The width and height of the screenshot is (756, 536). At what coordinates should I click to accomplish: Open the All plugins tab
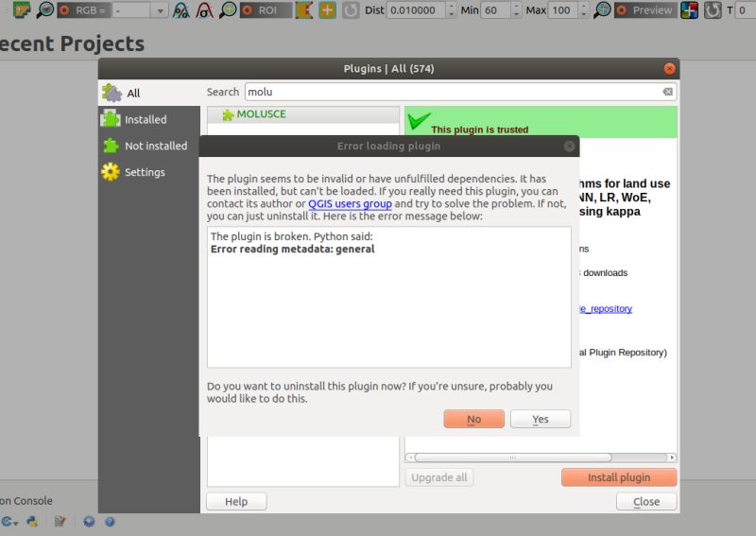tap(149, 93)
